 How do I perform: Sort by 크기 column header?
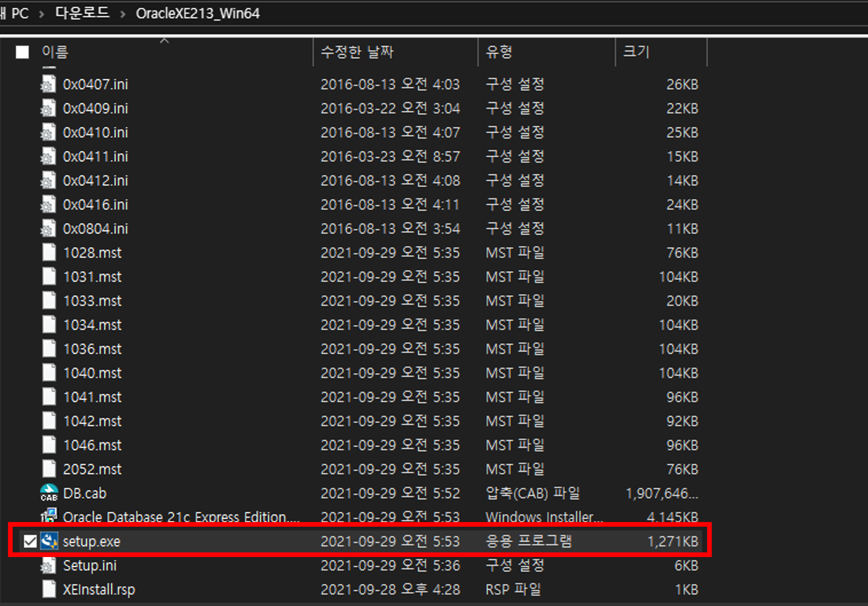[636, 52]
